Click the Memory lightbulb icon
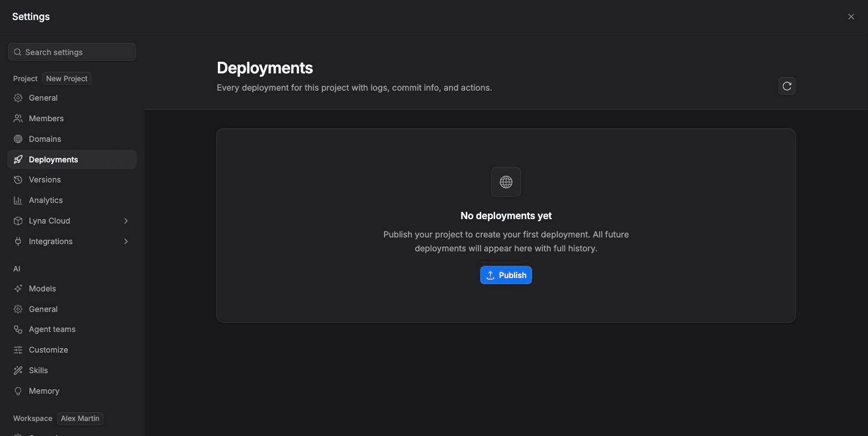 pyautogui.click(x=18, y=391)
